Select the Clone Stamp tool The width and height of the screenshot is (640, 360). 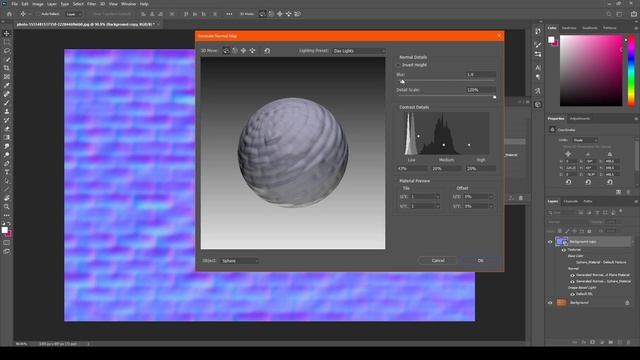(7, 111)
